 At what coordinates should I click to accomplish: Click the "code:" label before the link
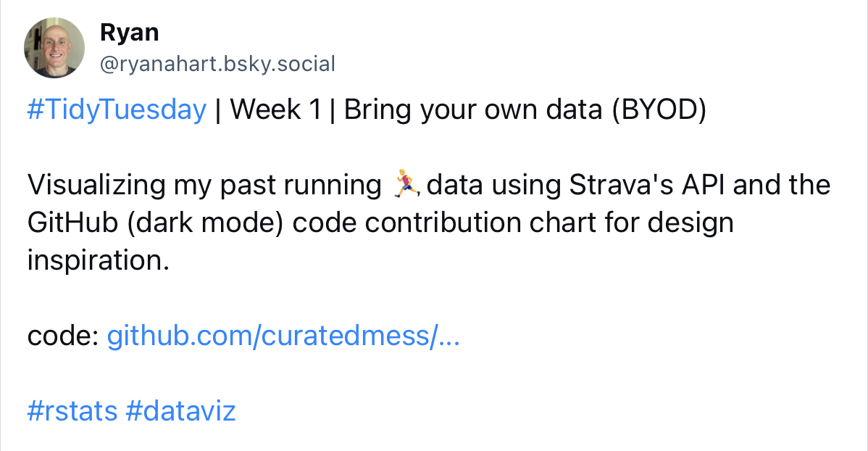pyautogui.click(x=63, y=336)
